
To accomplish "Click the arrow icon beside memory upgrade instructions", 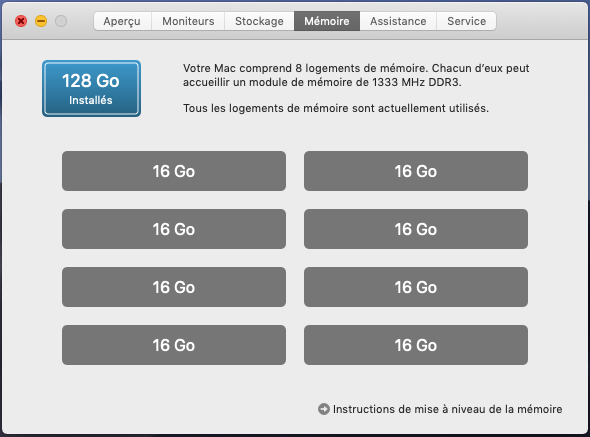I will point(324,409).
